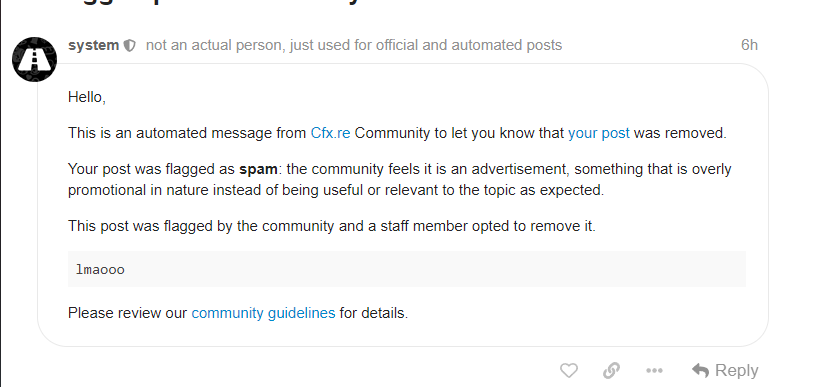Click the Reply button text
The image size is (818, 387).
(x=737, y=370)
